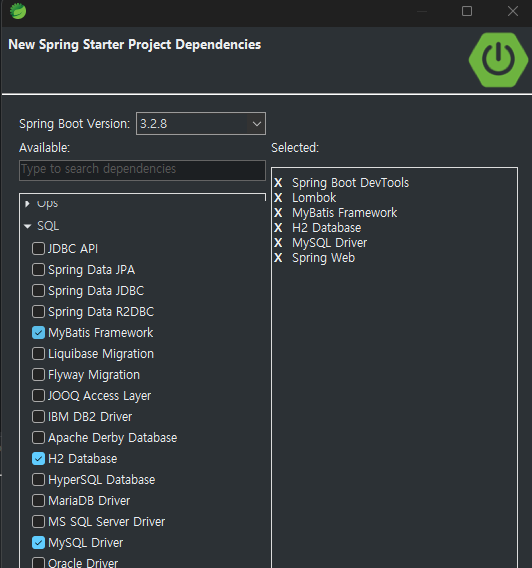Click X next to MyBatis Framework in Selected
532x568 pixels.
(x=278, y=213)
